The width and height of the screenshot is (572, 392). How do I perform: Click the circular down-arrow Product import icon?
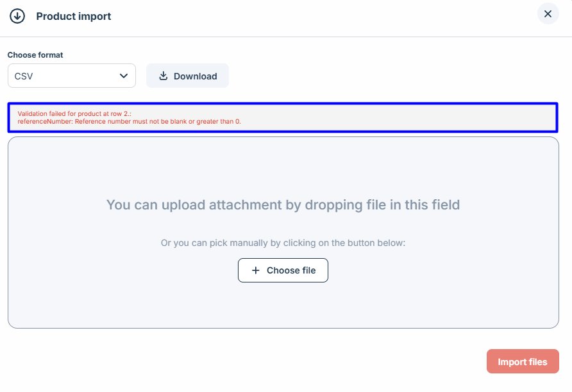[x=17, y=16]
